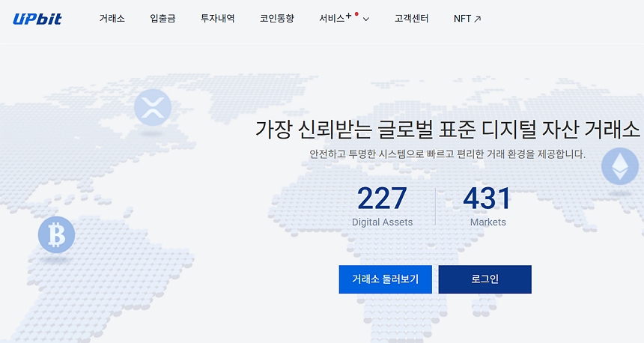
Task: Click the UPbit logo
Action: point(37,19)
